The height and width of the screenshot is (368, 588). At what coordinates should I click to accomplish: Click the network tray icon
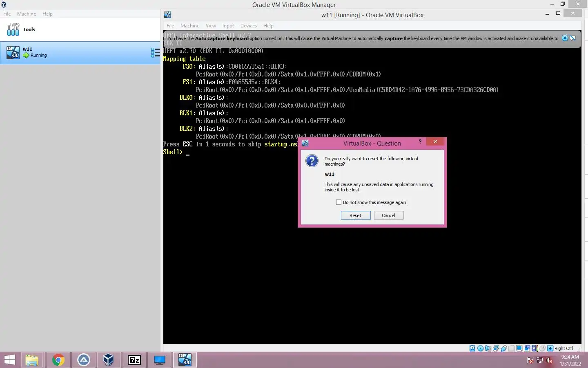[x=540, y=360]
